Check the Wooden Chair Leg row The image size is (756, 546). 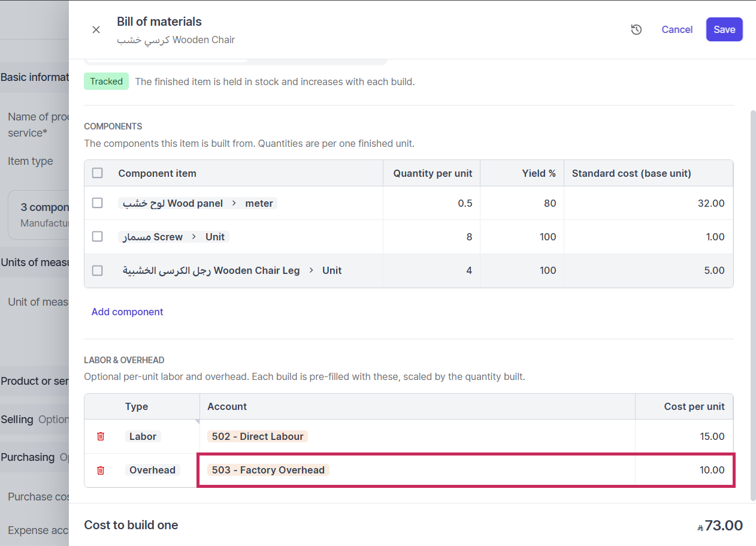click(x=97, y=270)
